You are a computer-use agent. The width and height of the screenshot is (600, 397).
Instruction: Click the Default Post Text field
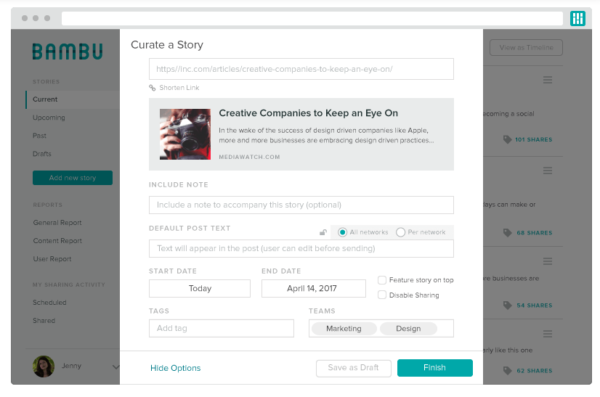[x=301, y=248]
